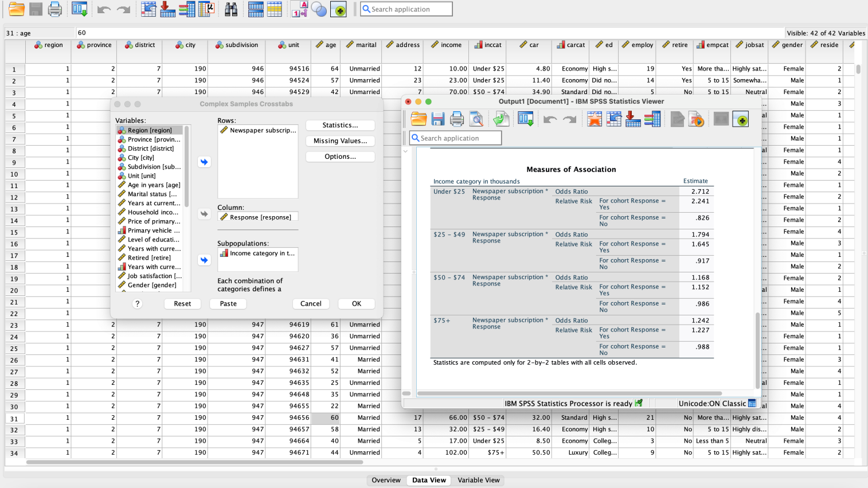Switch to the Overview tab
The height and width of the screenshot is (488, 868).
pos(386,480)
